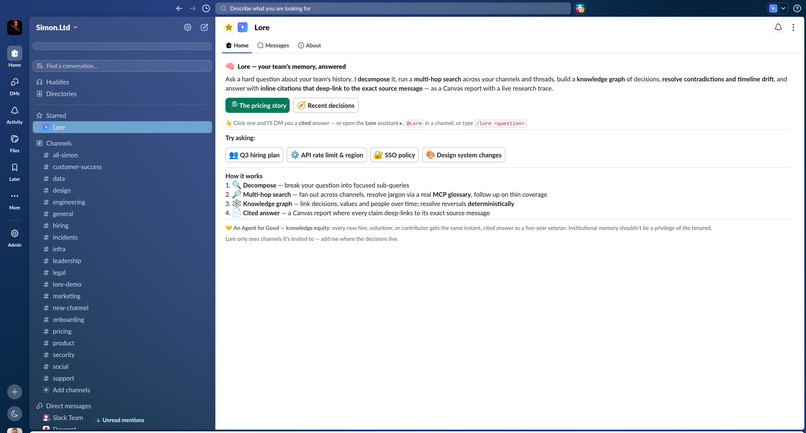This screenshot has height=433, width=806.
Task: Open the engineering channel
Action: coord(122,202)
